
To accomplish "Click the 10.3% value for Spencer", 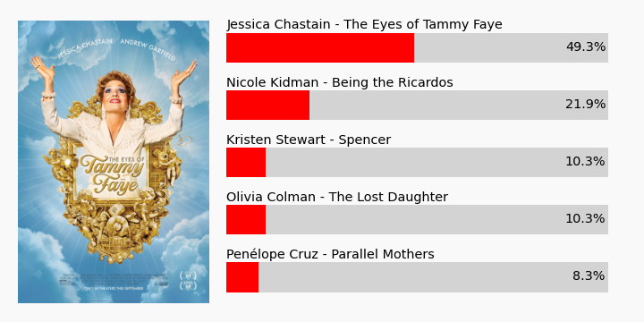I will 585,162.
